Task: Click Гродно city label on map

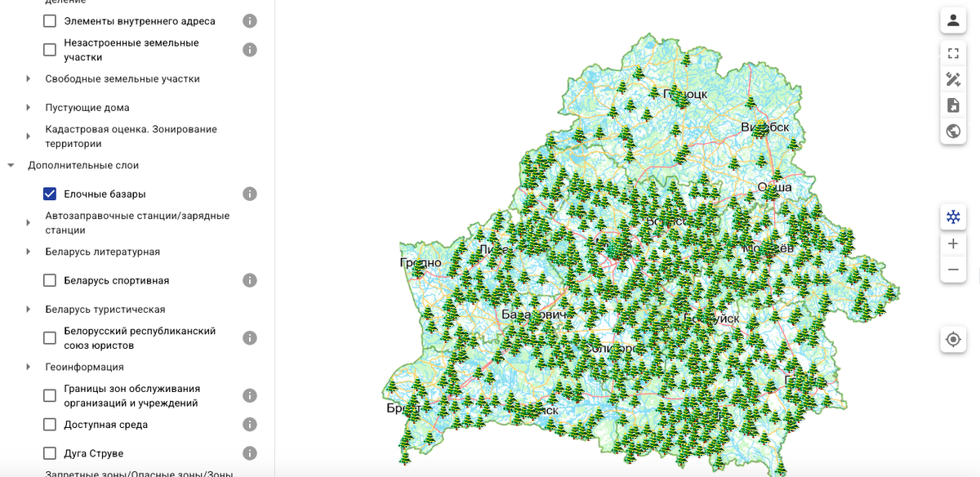Action: [x=421, y=263]
